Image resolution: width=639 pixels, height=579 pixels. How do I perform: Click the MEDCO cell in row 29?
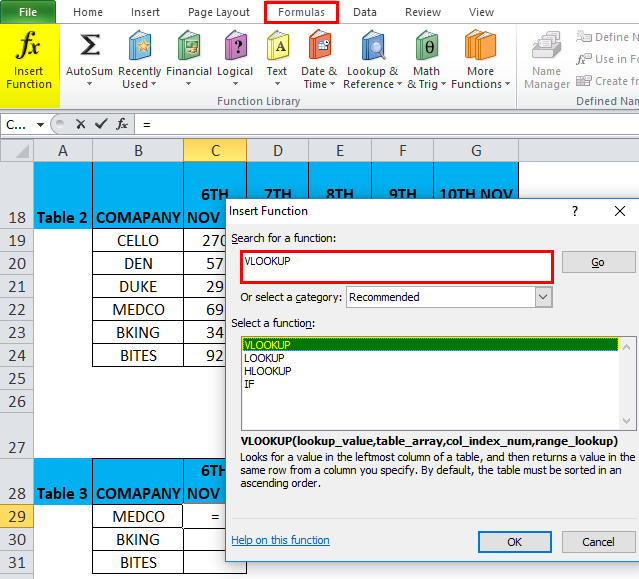pyautogui.click(x=138, y=517)
